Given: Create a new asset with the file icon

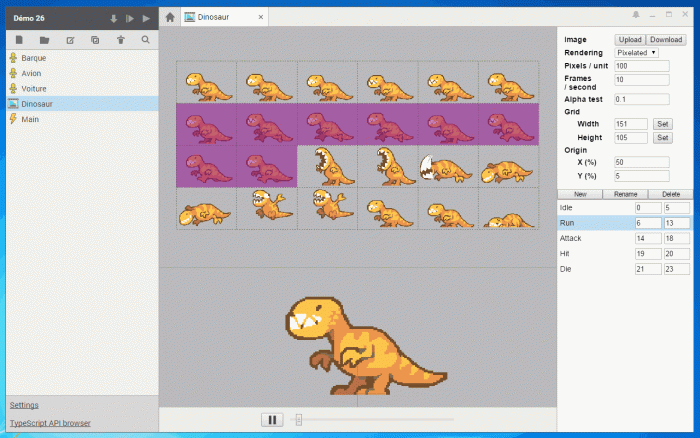Looking at the screenshot, I should [x=19, y=40].
